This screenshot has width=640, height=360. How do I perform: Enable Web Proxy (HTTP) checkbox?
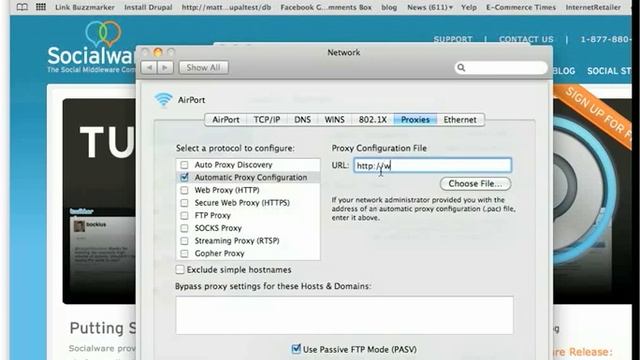184,190
